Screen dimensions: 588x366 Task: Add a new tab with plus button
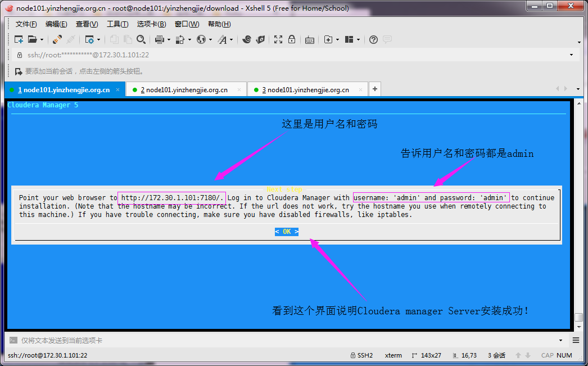point(374,89)
